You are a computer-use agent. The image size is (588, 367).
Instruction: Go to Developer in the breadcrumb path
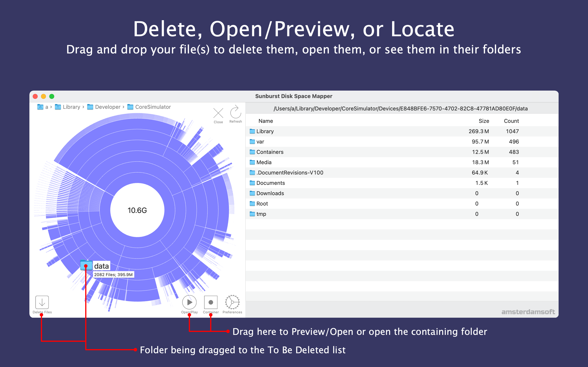point(104,107)
